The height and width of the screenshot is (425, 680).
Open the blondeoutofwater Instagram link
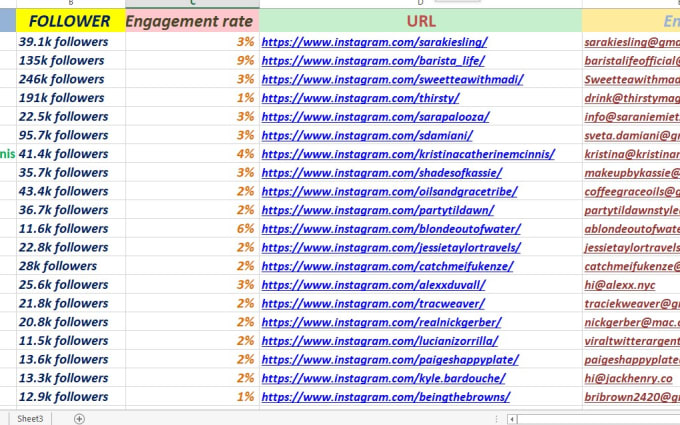(391, 229)
